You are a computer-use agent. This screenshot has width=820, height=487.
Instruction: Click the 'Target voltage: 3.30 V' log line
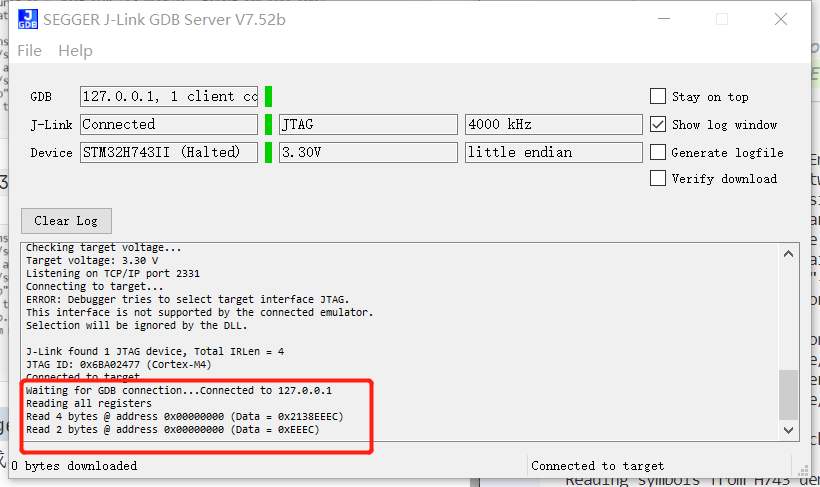(x=92, y=261)
